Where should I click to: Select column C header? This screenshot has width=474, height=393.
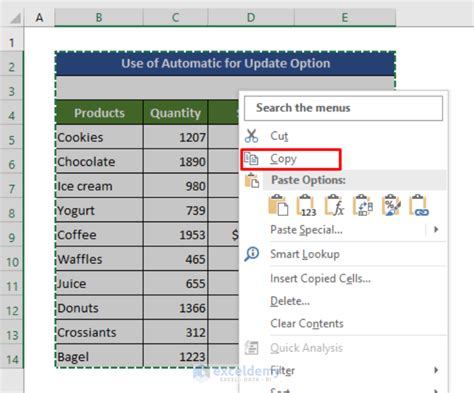(x=176, y=17)
